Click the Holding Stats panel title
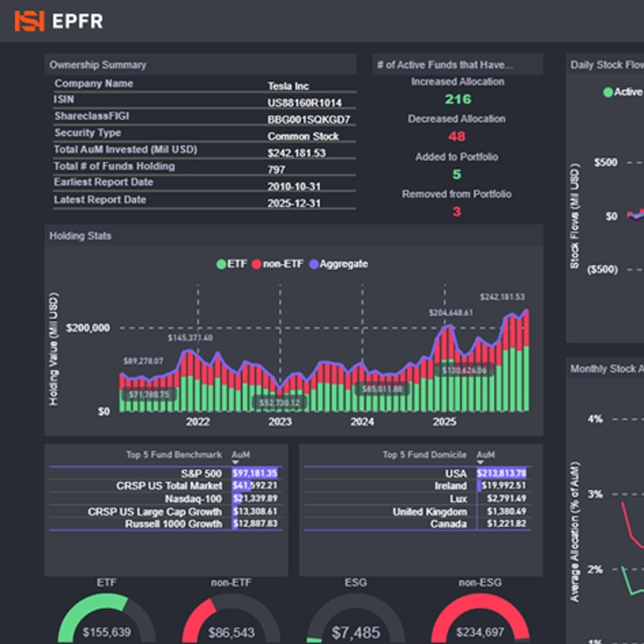The image size is (644, 644). tap(80, 236)
